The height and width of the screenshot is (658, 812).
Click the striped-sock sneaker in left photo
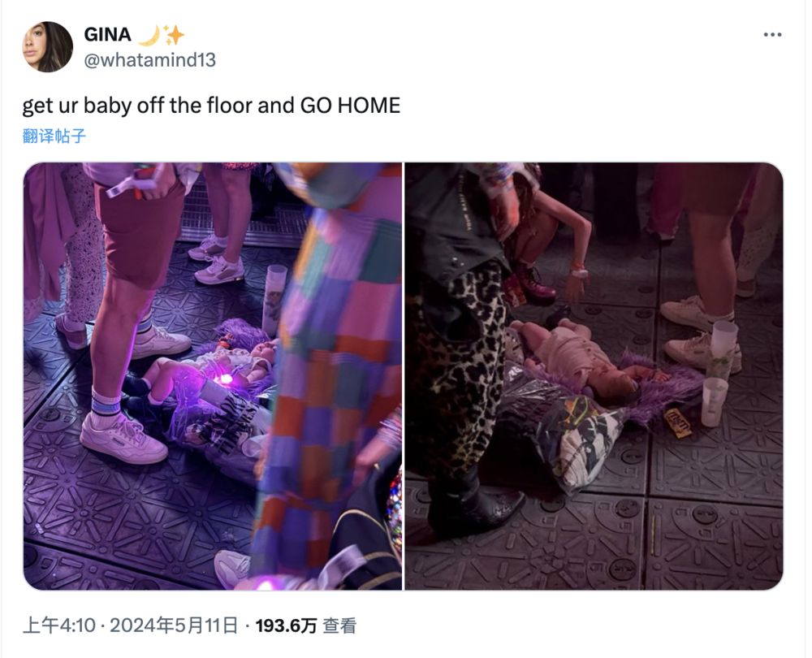tap(123, 439)
